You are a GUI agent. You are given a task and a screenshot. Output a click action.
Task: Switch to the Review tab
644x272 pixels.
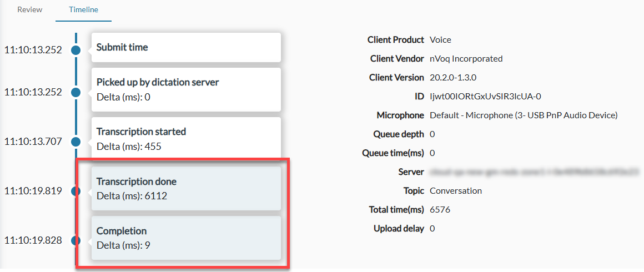29,10
